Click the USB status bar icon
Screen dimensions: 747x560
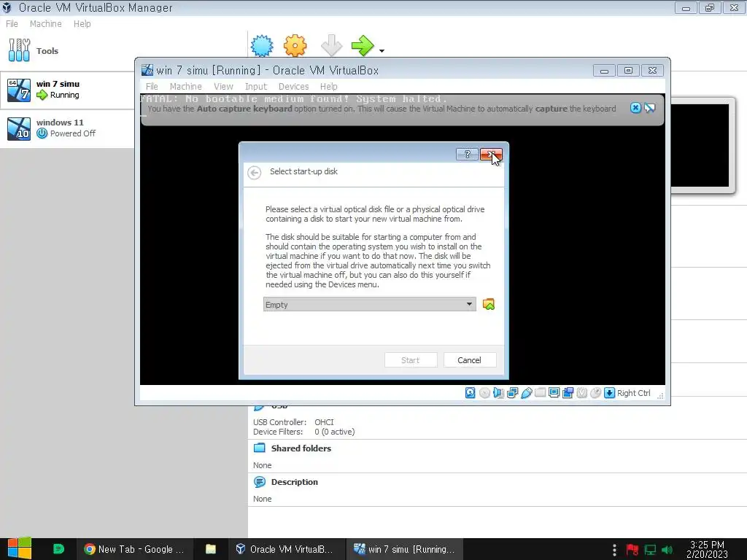[x=527, y=393]
